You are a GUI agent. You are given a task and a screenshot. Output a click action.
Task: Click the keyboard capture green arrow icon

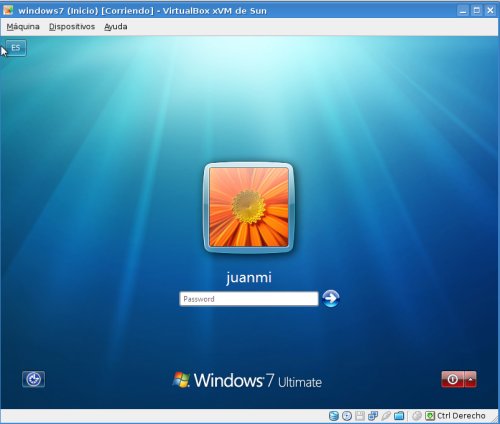[430, 416]
